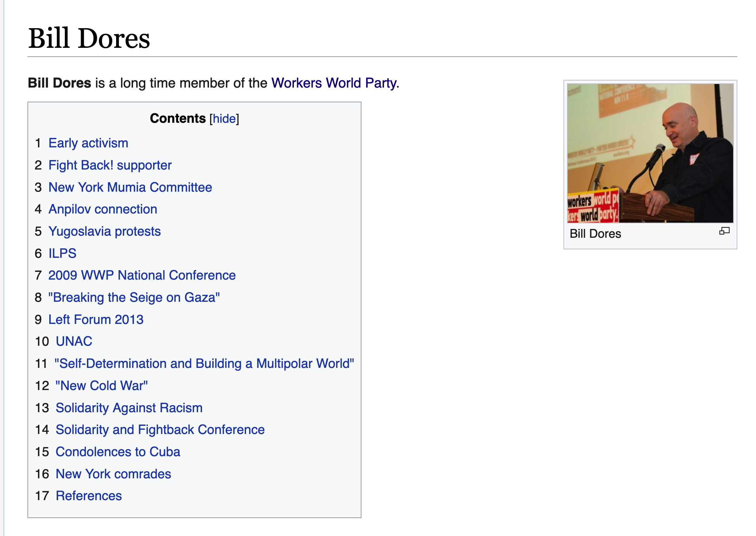Screen dimensions: 756x536
Task: Open 2009 WWP National Conference section
Action: [x=142, y=275]
